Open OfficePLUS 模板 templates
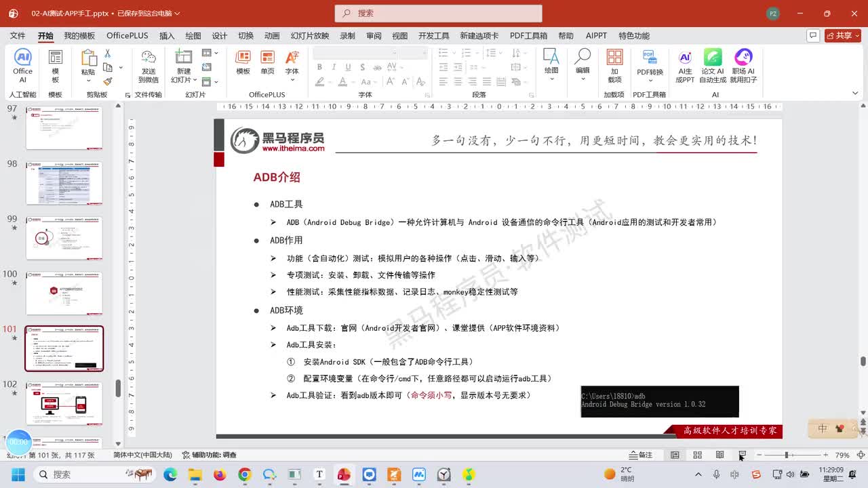868x488 pixels. tap(243, 62)
